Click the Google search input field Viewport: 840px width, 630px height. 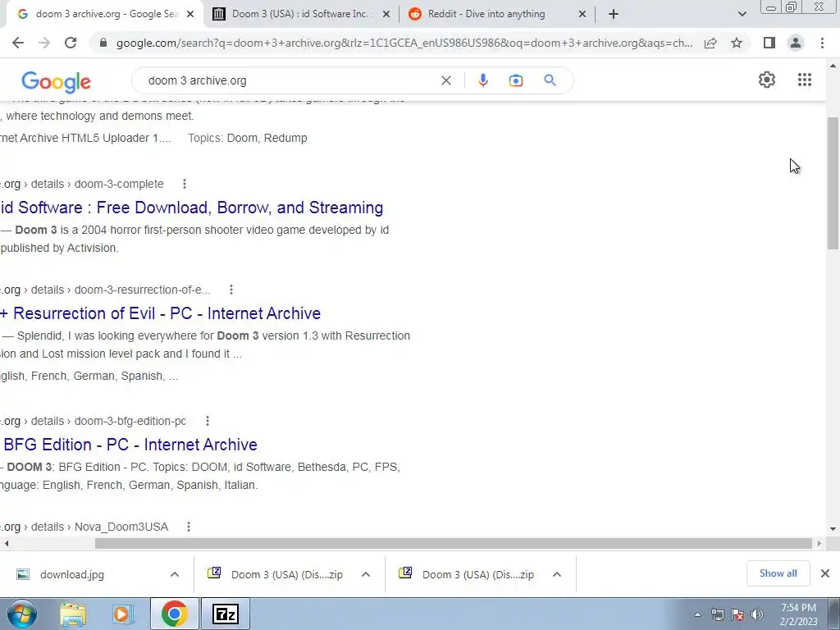click(290, 80)
